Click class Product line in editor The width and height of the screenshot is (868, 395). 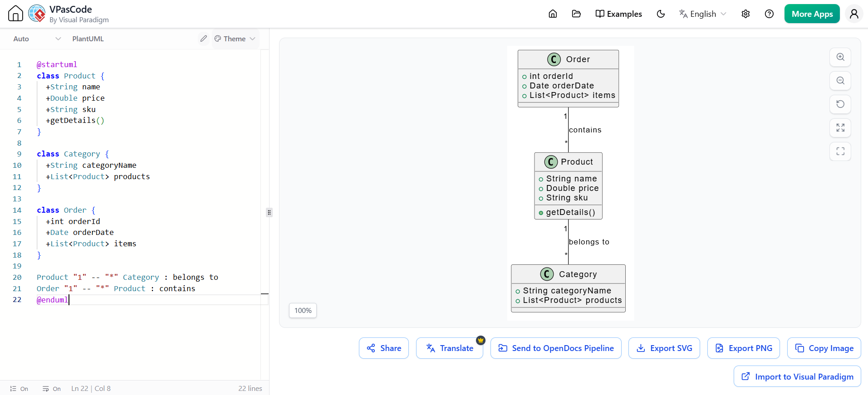(x=71, y=76)
